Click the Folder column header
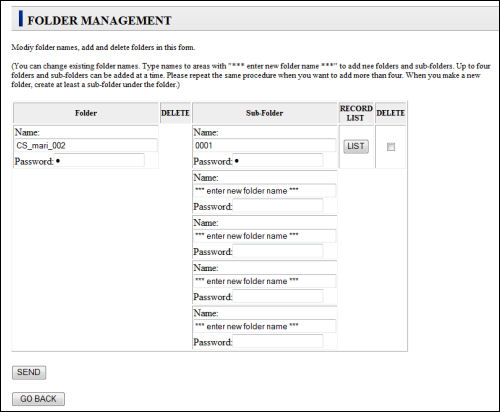This screenshot has width=500, height=412. click(86, 113)
